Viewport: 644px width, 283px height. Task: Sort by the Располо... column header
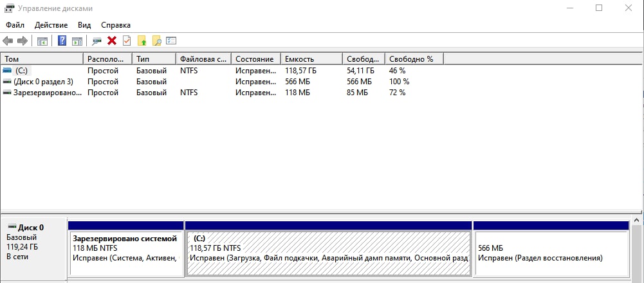pyautogui.click(x=108, y=59)
